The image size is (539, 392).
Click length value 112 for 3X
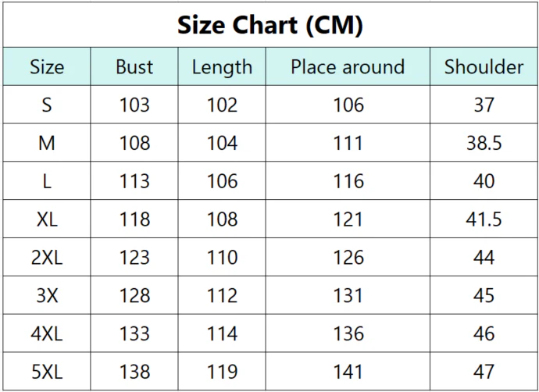[222, 296]
